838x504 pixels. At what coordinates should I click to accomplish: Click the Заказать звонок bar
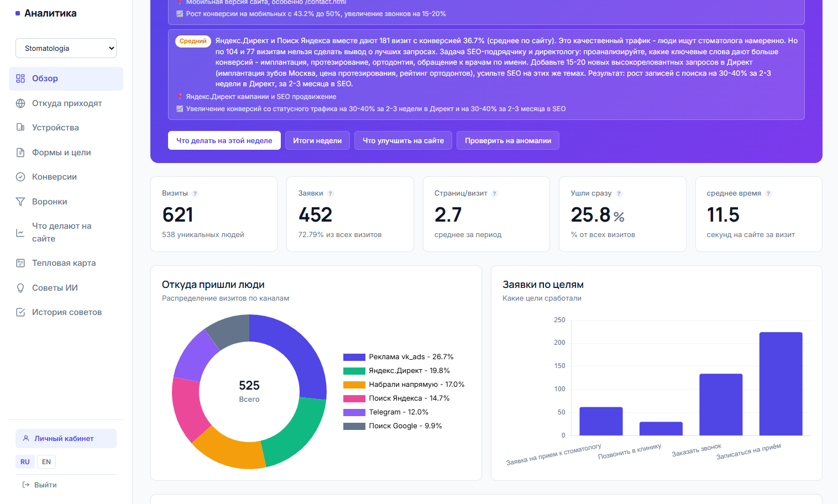721,405
